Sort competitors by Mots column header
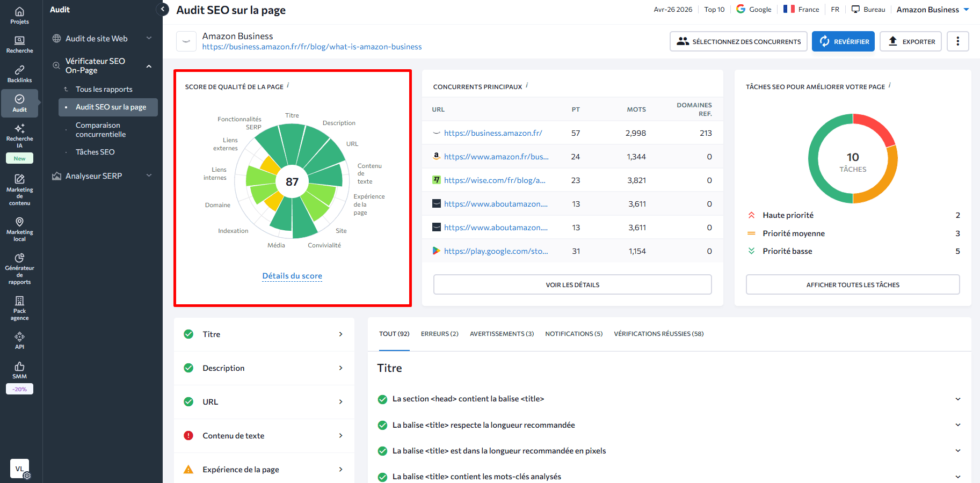The height and width of the screenshot is (483, 980). (636, 109)
